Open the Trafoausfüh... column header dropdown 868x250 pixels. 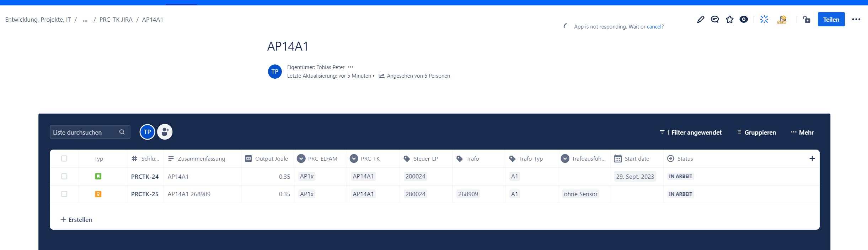tap(565, 159)
